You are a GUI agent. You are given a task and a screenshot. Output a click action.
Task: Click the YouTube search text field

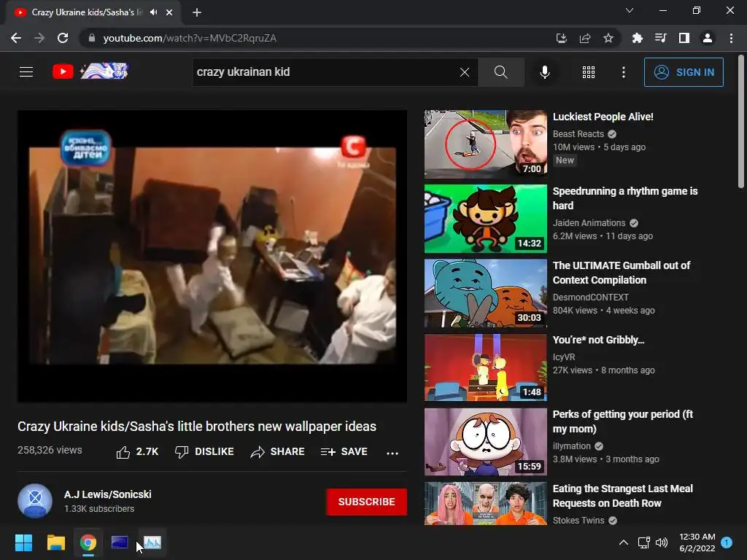click(326, 72)
